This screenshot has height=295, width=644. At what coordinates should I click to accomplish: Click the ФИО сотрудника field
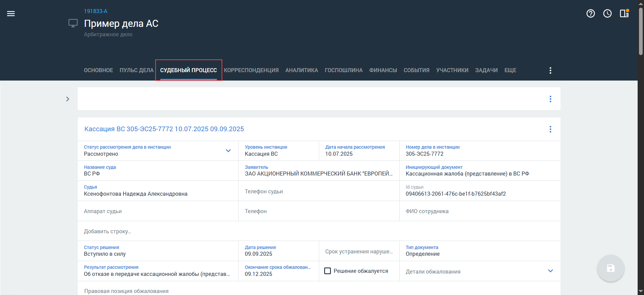tap(480, 211)
